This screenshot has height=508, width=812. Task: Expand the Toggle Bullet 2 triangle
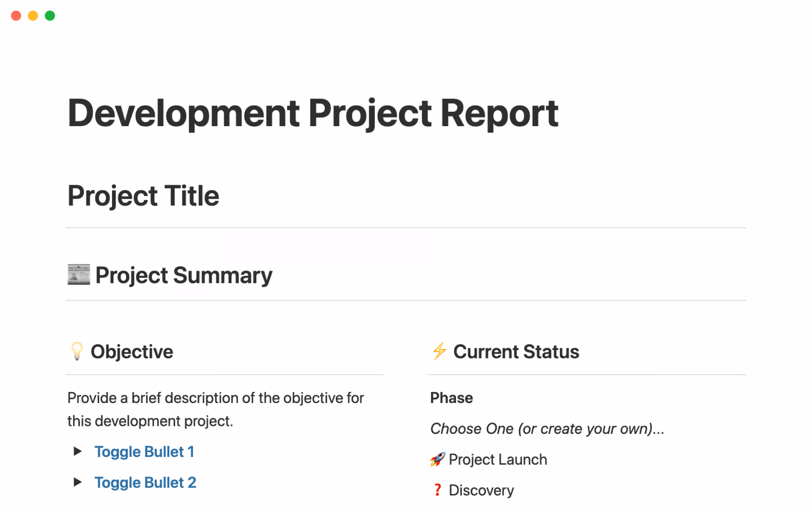77,482
